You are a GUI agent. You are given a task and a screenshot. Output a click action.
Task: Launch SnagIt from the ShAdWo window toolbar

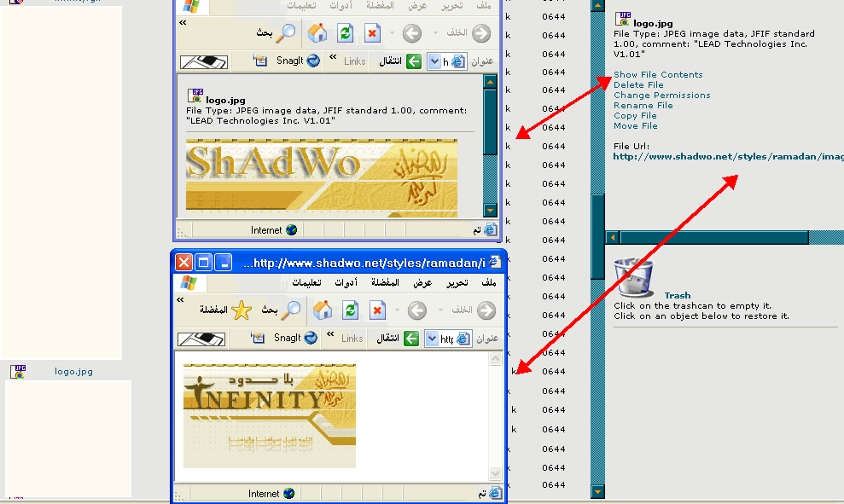coord(298,61)
